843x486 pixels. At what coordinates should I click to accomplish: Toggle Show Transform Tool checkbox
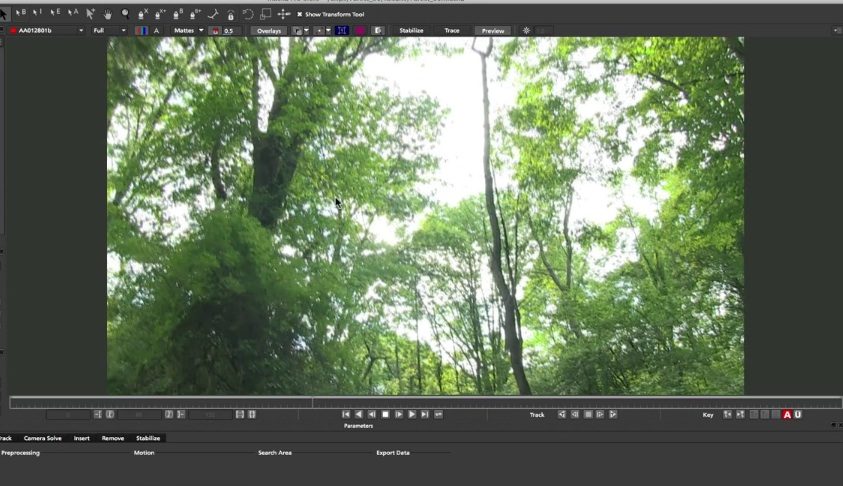(299, 15)
